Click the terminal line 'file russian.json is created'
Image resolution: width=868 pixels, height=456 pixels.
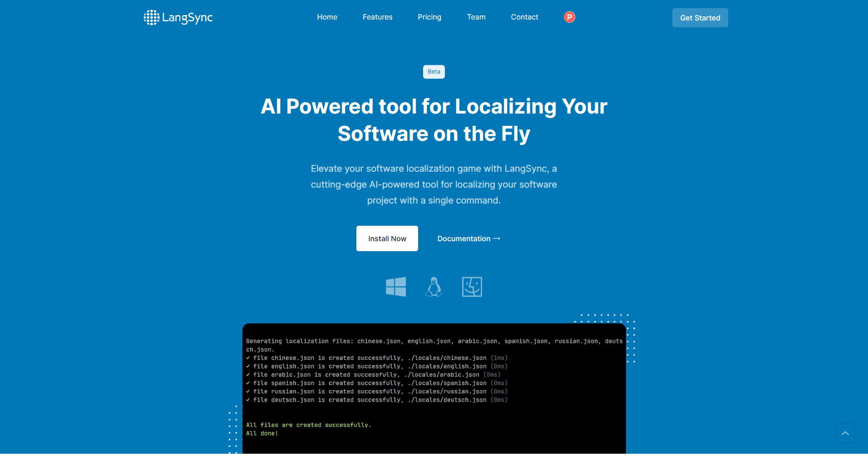click(x=377, y=391)
